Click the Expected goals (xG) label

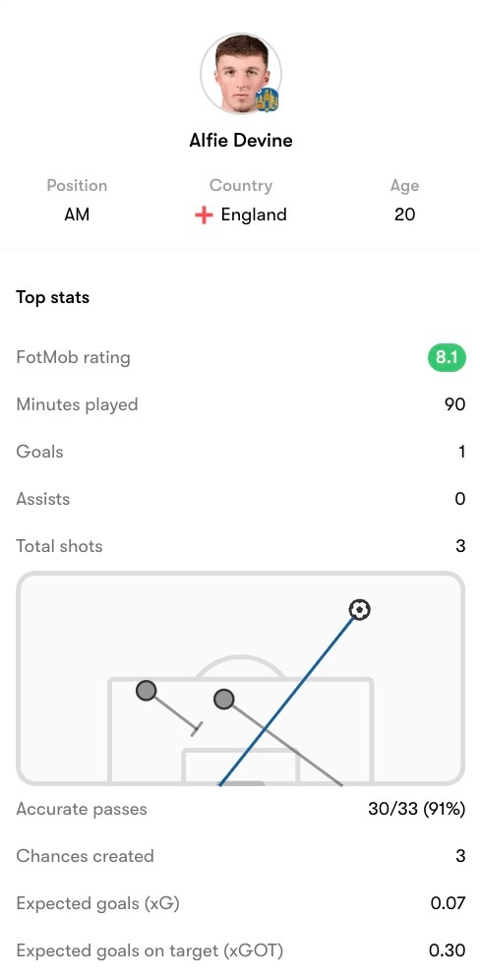click(x=98, y=904)
